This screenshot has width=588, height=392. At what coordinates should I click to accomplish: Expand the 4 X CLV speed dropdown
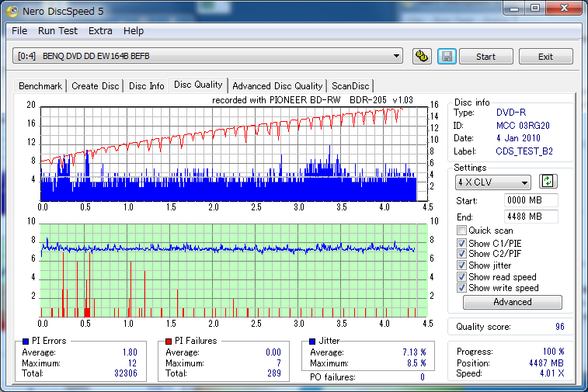[x=492, y=182]
